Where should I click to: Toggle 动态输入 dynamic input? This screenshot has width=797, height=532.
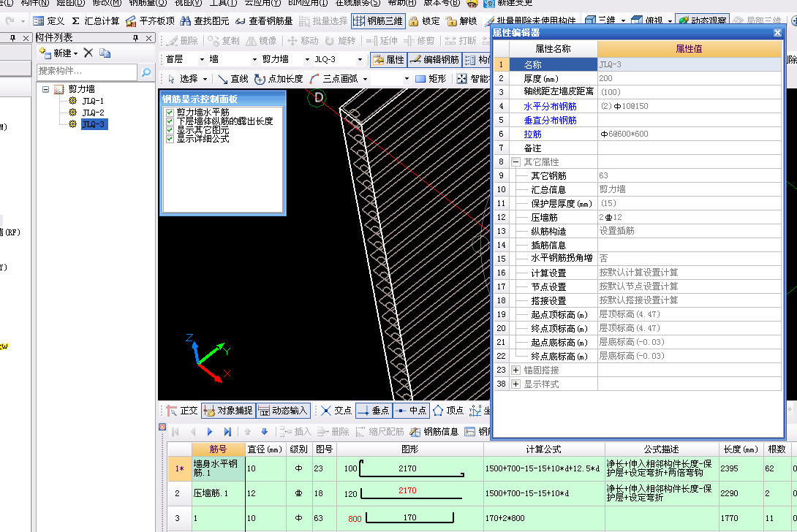click(x=283, y=411)
